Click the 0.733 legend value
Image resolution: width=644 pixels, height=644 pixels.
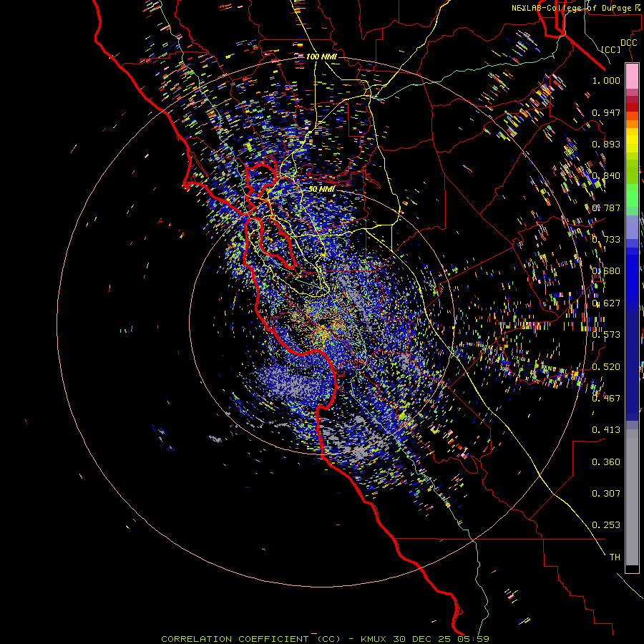click(x=606, y=240)
